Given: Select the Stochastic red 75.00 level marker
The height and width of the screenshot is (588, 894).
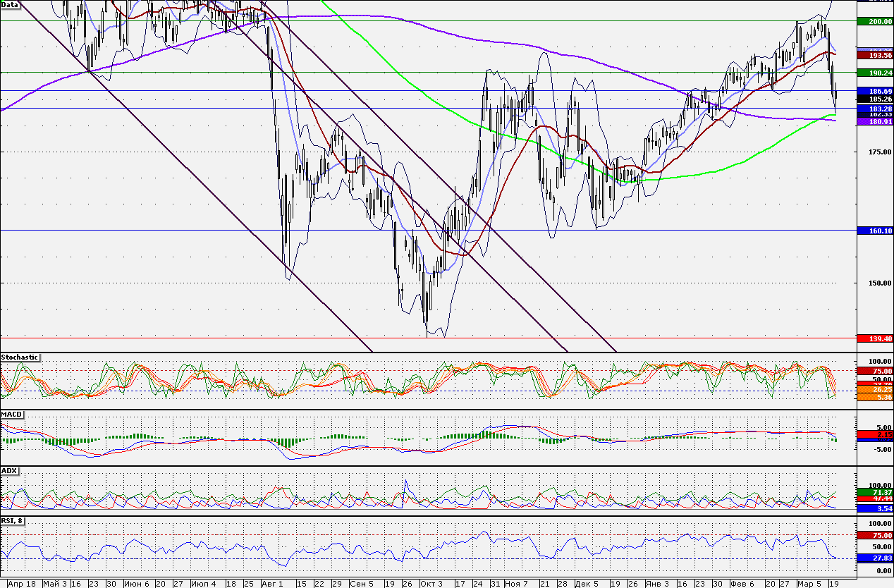Looking at the screenshot, I should pos(874,371).
